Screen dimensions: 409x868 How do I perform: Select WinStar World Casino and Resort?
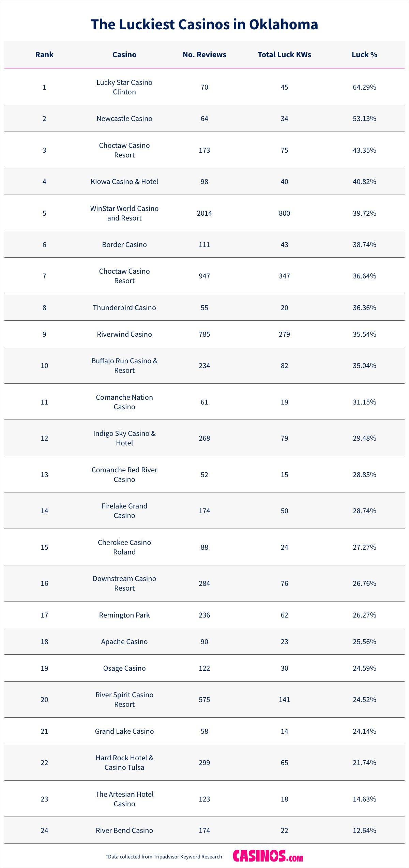pos(124,213)
